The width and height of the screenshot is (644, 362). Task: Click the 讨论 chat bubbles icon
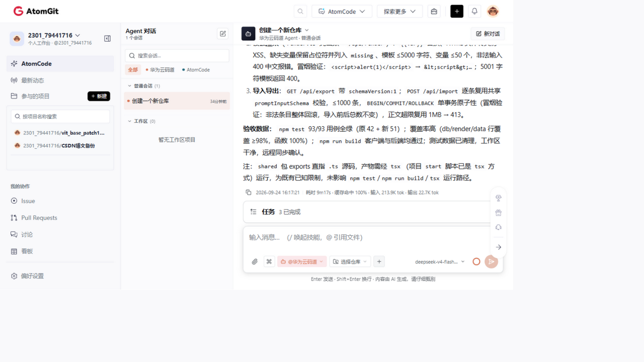coord(14,234)
